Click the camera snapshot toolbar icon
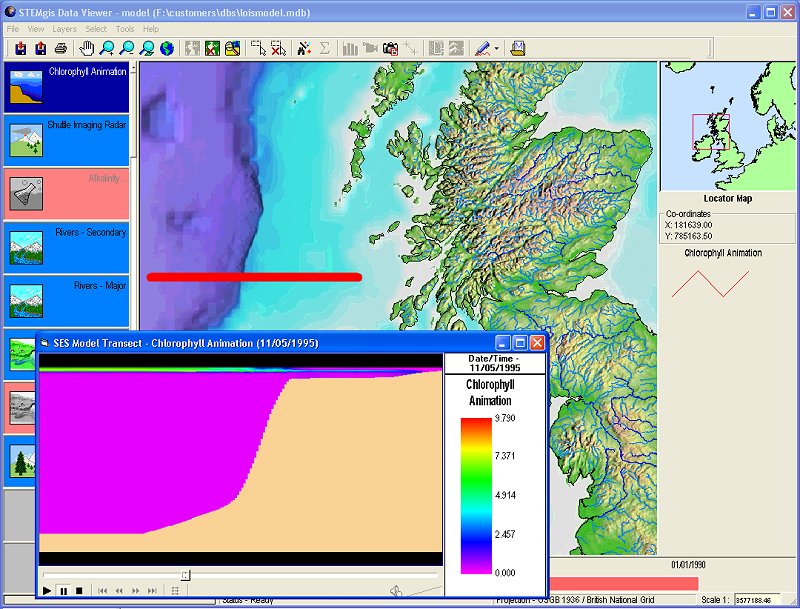800x609 pixels. pyautogui.click(x=391, y=48)
